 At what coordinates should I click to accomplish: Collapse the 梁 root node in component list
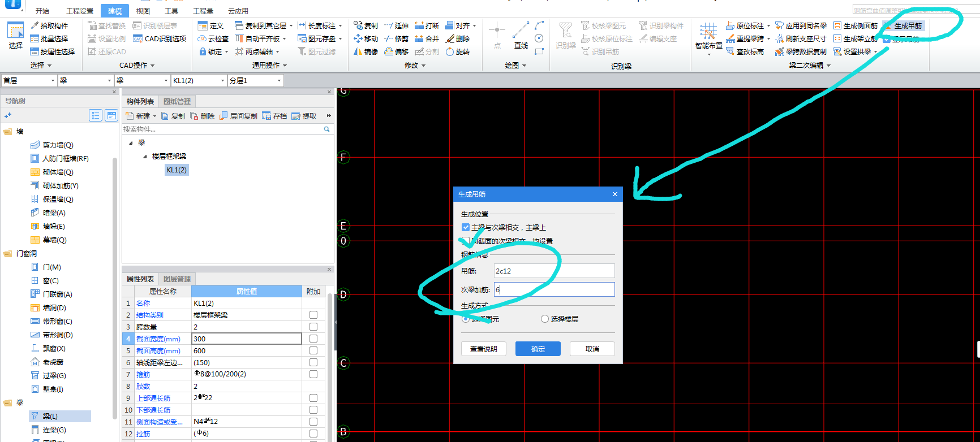131,143
